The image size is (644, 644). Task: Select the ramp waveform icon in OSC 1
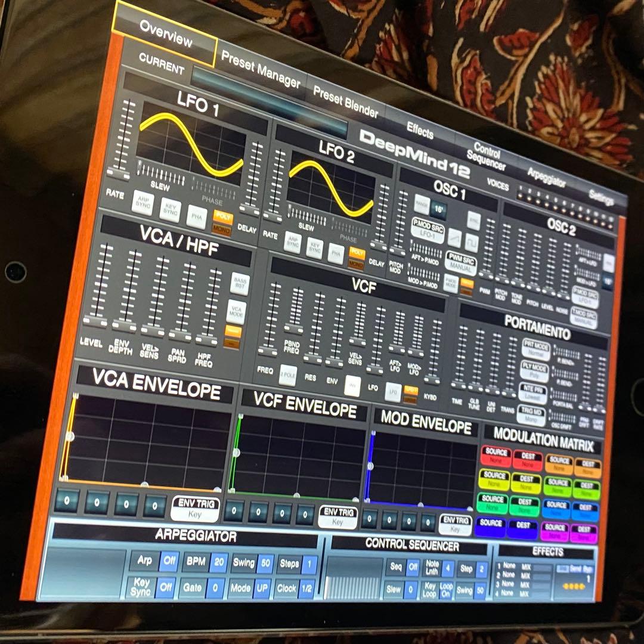click(456, 238)
